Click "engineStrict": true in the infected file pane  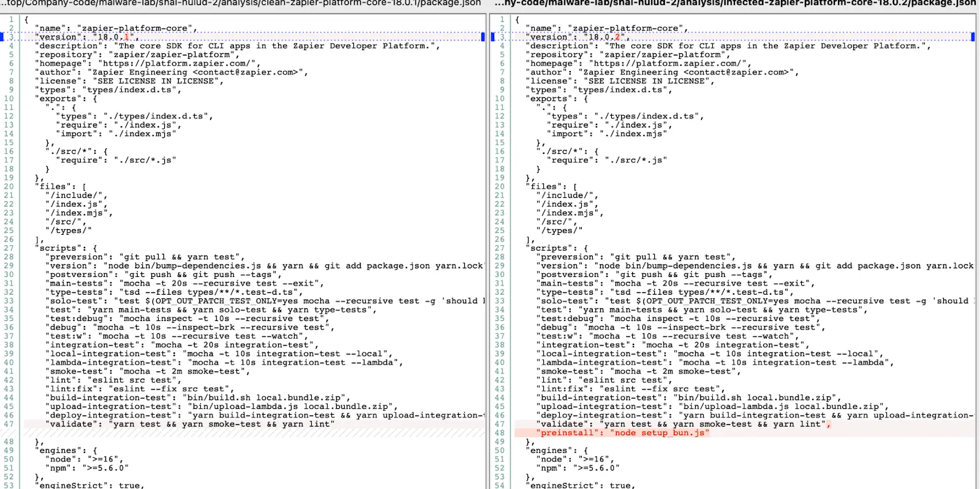coord(581,485)
